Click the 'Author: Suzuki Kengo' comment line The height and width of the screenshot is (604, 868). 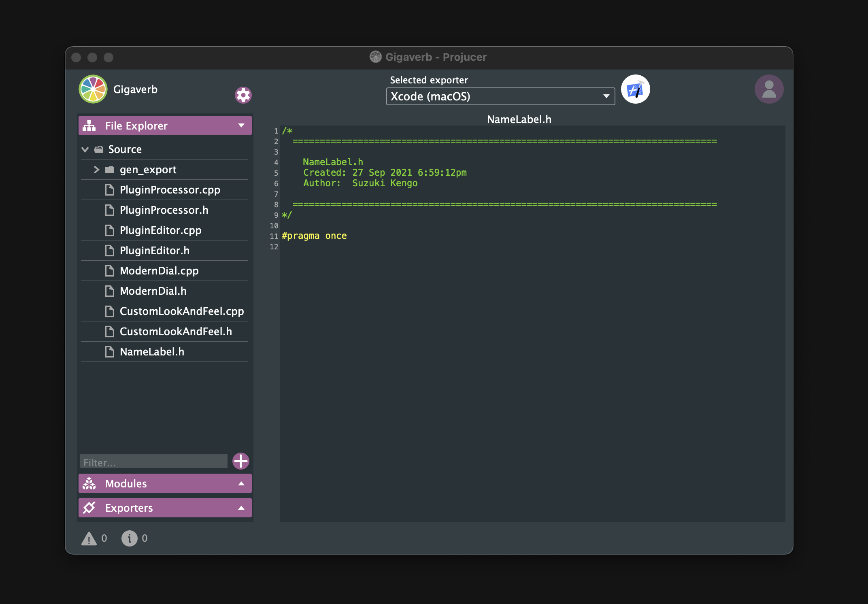point(360,183)
